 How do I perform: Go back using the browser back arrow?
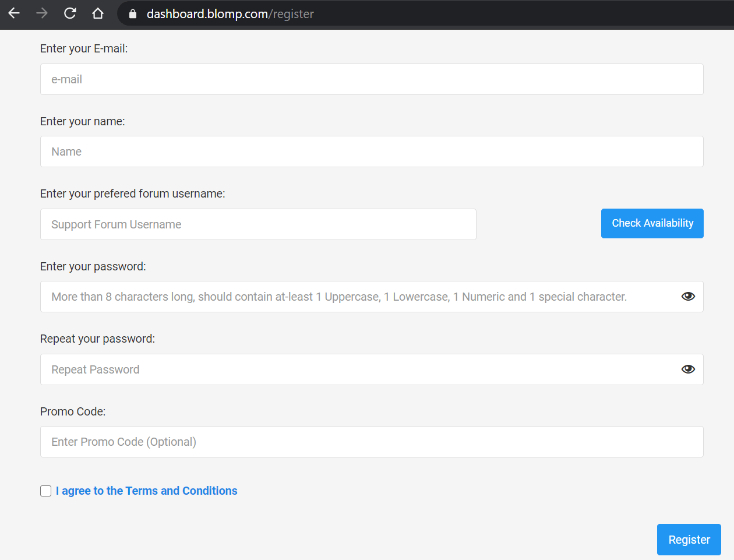(x=14, y=13)
